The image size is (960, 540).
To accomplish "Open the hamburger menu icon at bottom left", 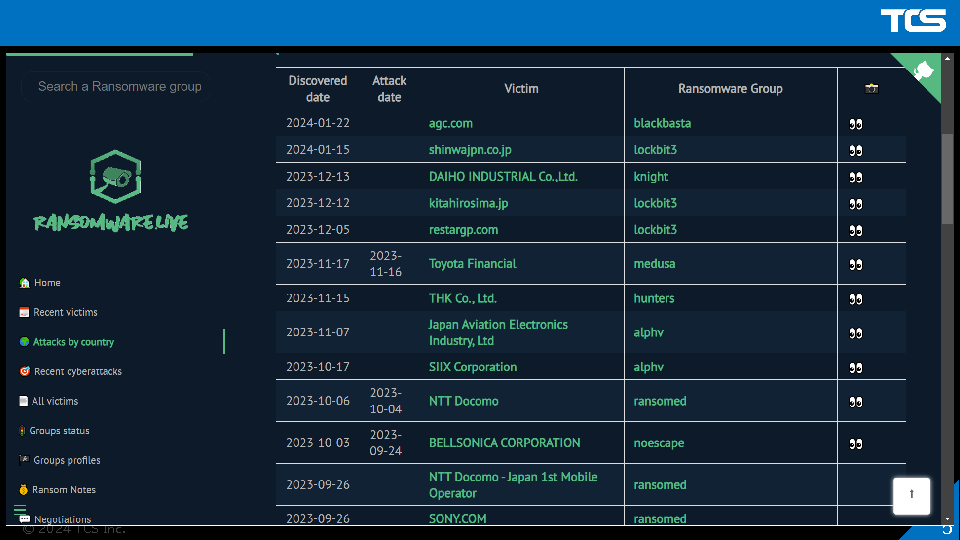I will tap(20, 511).
